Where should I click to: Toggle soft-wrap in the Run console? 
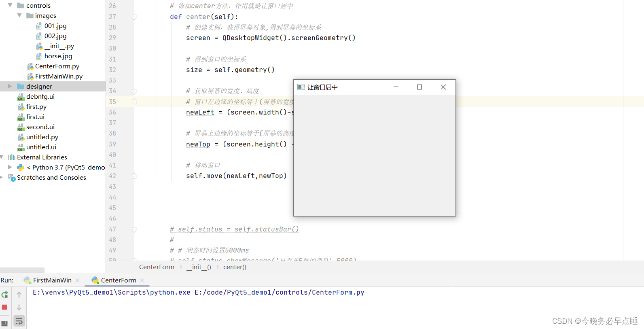[x=19, y=321]
